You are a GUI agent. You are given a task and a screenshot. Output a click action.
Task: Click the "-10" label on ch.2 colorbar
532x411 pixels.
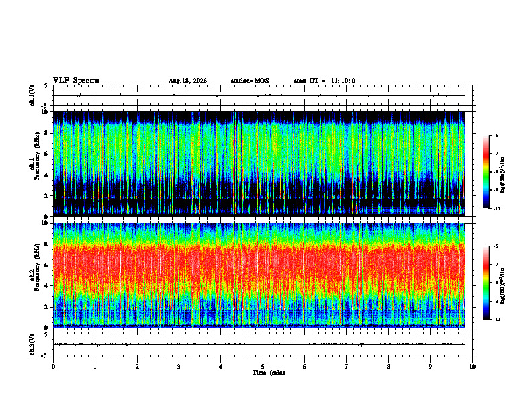click(496, 320)
